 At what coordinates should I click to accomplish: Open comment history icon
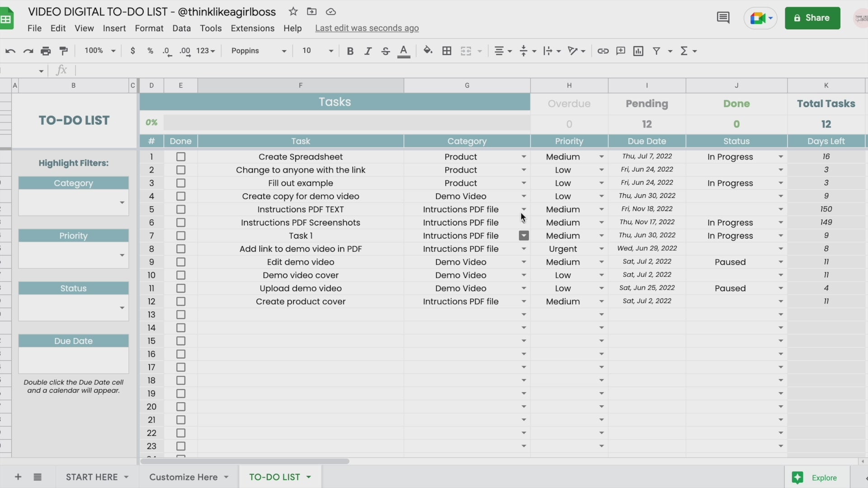[x=723, y=18]
